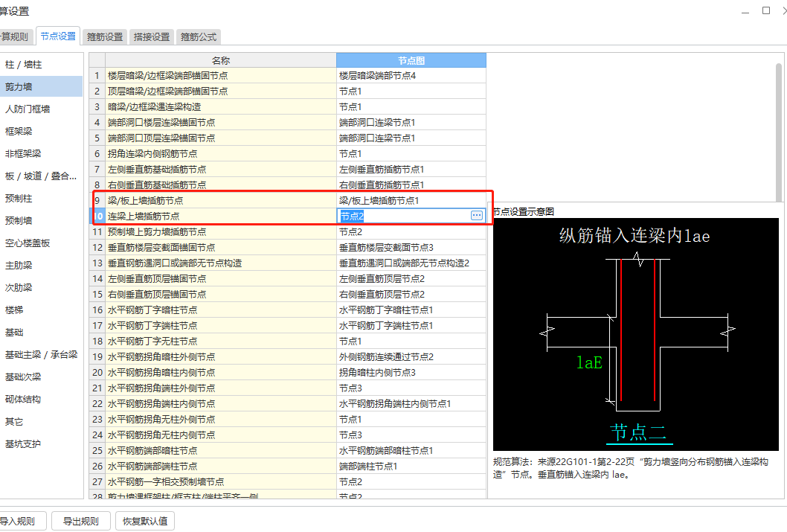Switch to the 节点设置 tab
The image size is (787, 532).
pyautogui.click(x=58, y=36)
